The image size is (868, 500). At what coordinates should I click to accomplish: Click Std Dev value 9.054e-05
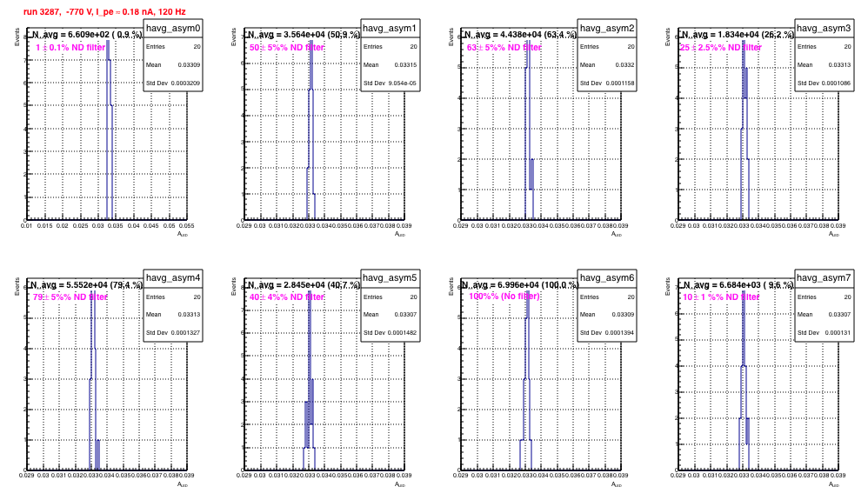pyautogui.click(x=403, y=83)
